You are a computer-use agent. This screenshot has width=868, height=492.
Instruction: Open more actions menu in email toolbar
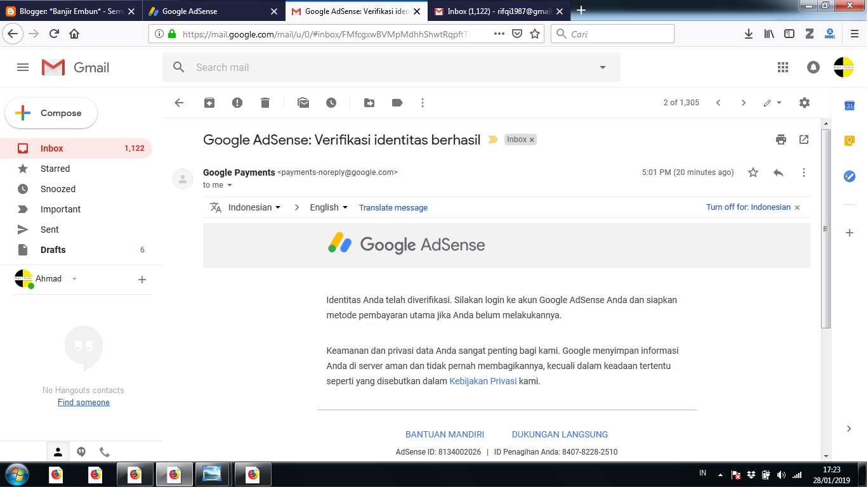(x=423, y=103)
